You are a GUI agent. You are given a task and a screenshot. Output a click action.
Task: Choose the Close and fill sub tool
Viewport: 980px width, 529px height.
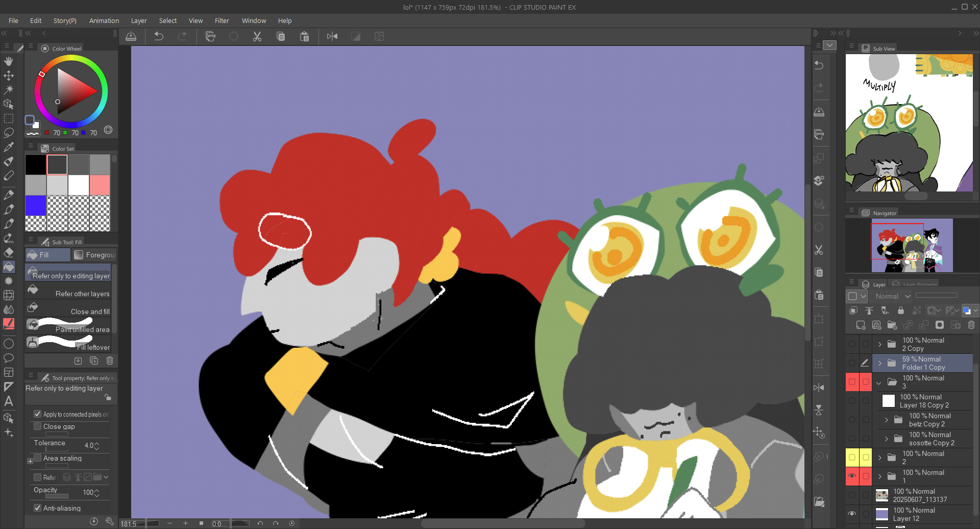(69, 310)
